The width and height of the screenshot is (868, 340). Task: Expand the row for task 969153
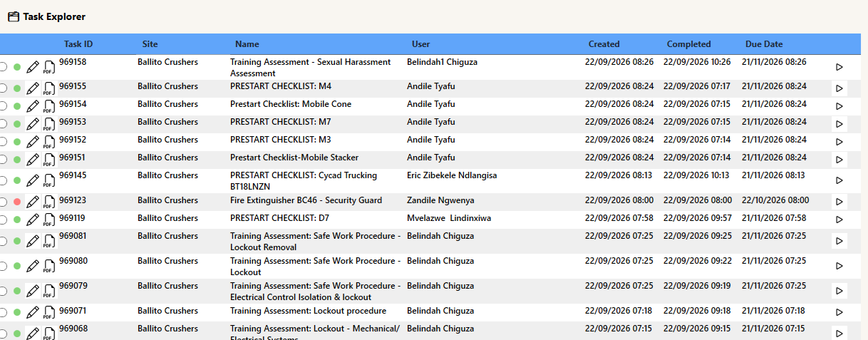[x=839, y=124]
